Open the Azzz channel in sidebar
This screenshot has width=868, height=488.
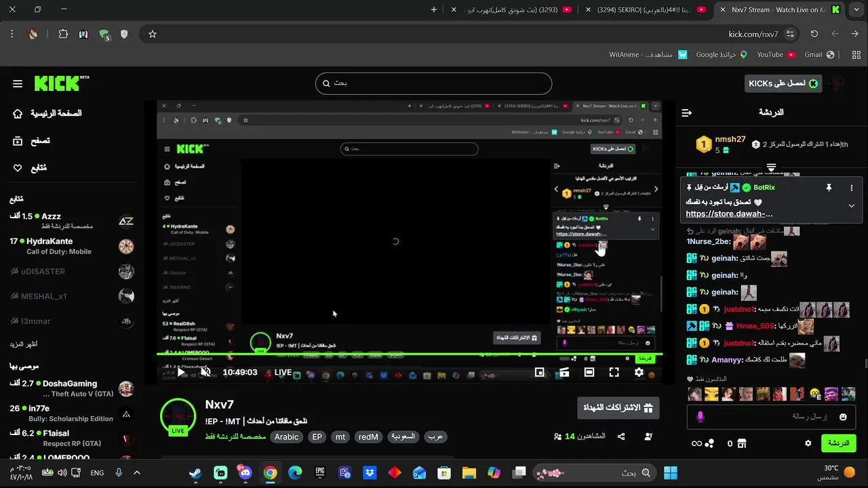(71, 221)
